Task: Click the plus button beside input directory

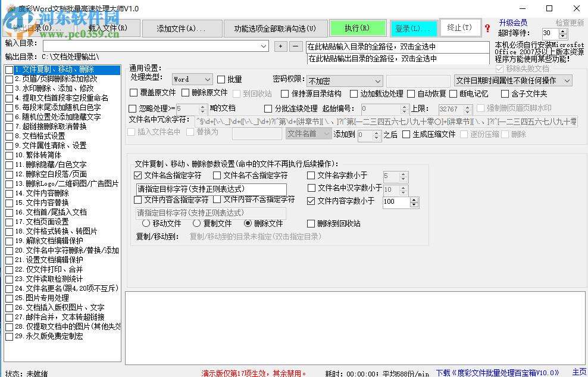Action: [280, 46]
